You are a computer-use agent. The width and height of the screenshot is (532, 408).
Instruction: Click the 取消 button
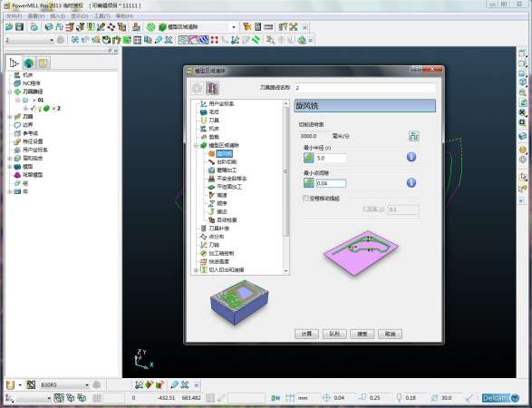[x=390, y=334]
